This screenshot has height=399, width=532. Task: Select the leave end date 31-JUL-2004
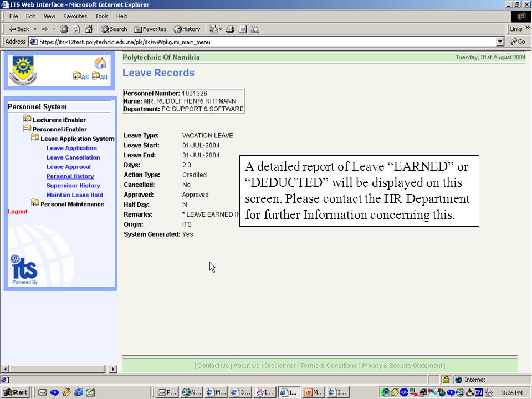tap(201, 155)
